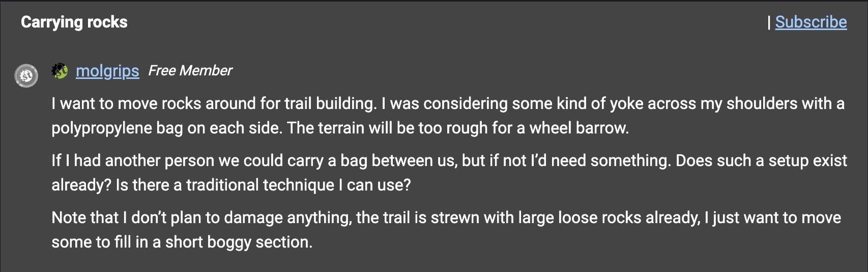
Task: Click the words 'wheel barrow' in the post
Action: (x=578, y=128)
